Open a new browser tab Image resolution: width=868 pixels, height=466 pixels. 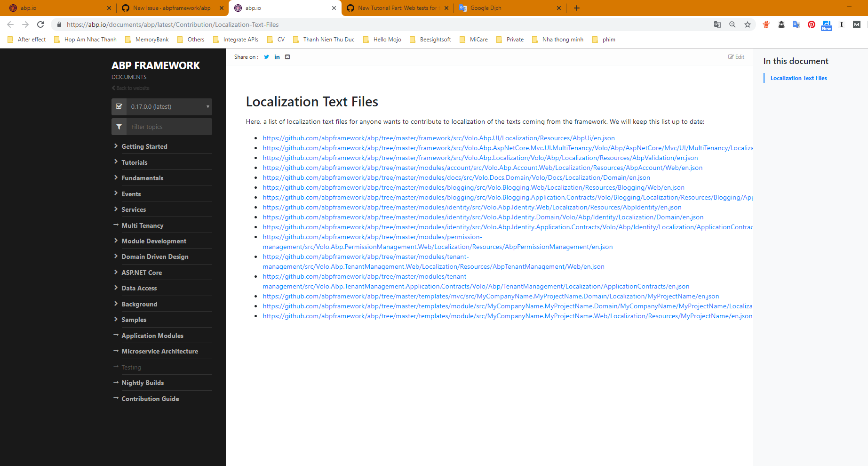pyautogui.click(x=577, y=8)
